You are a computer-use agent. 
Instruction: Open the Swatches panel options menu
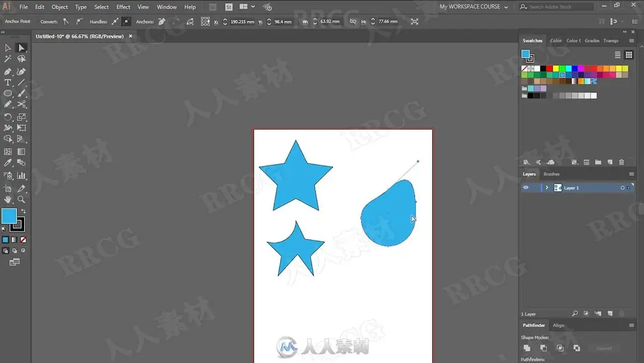632,41
